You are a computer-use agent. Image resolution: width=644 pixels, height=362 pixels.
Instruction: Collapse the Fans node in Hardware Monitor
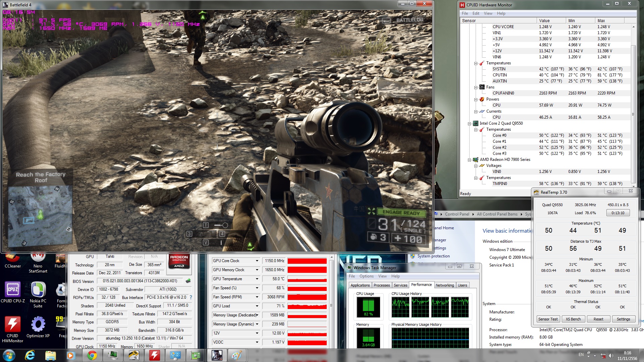pos(476,87)
